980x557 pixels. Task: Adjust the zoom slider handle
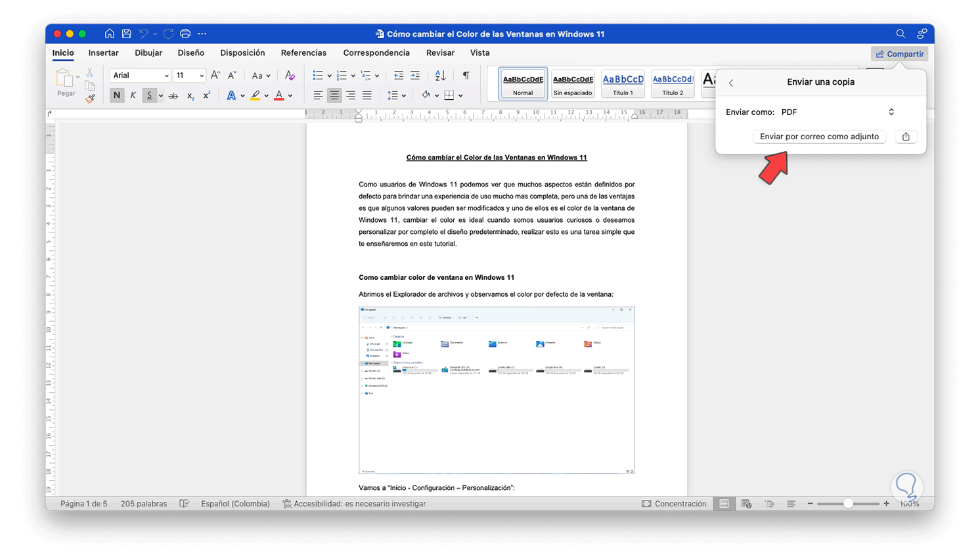[849, 504]
